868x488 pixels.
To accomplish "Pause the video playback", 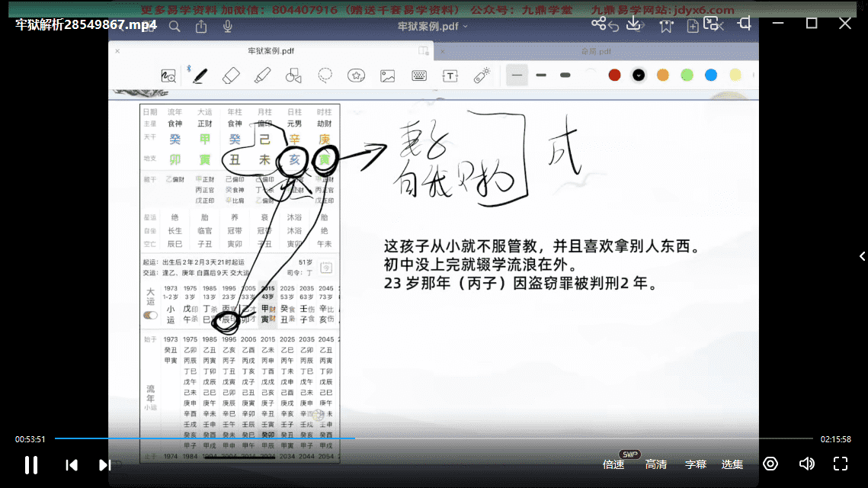I will point(31,464).
